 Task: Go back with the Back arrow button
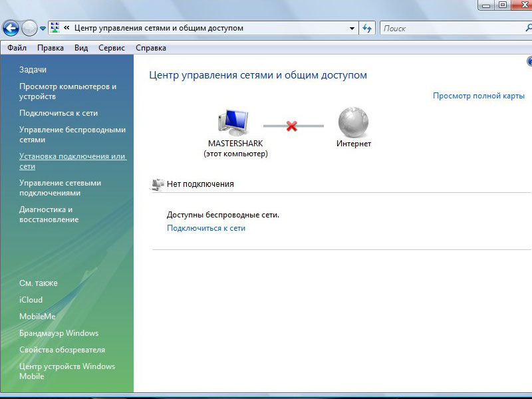(x=11, y=28)
